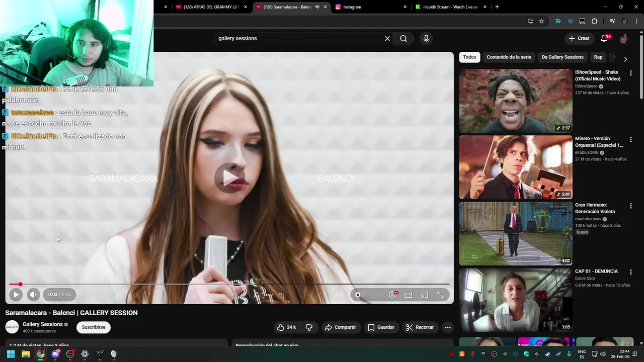
Task: Switch the ENG ES input language
Action: coord(582,354)
